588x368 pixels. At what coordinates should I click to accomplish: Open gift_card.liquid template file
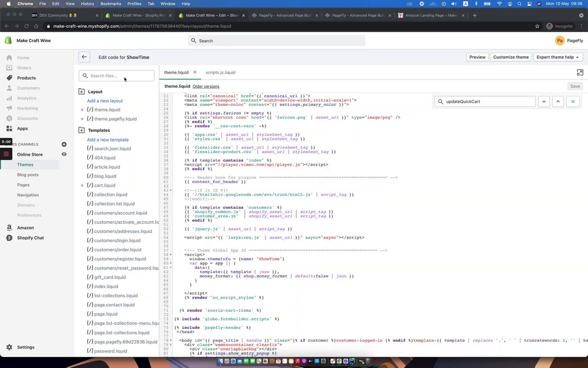point(110,277)
